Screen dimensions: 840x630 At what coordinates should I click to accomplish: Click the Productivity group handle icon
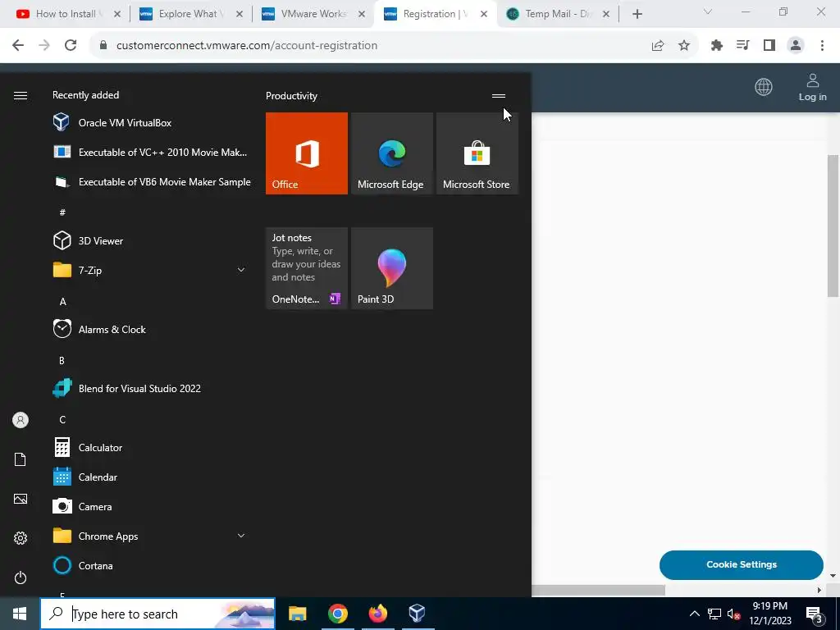(x=499, y=96)
